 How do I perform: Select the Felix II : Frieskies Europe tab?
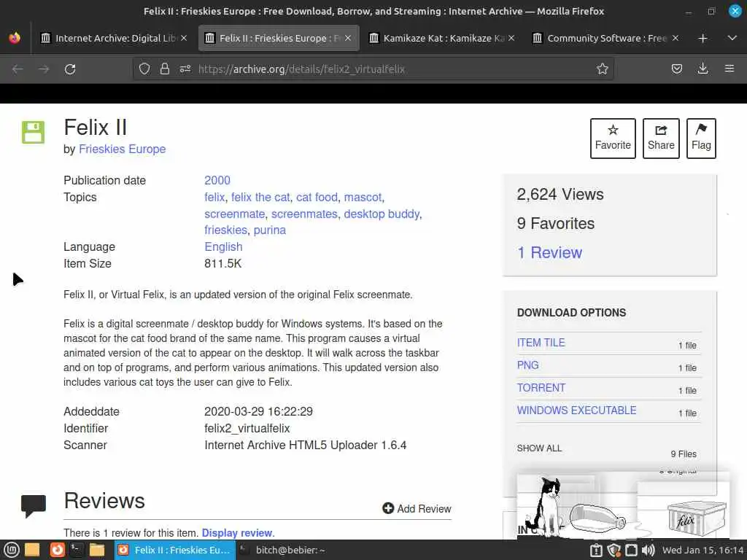tap(278, 38)
